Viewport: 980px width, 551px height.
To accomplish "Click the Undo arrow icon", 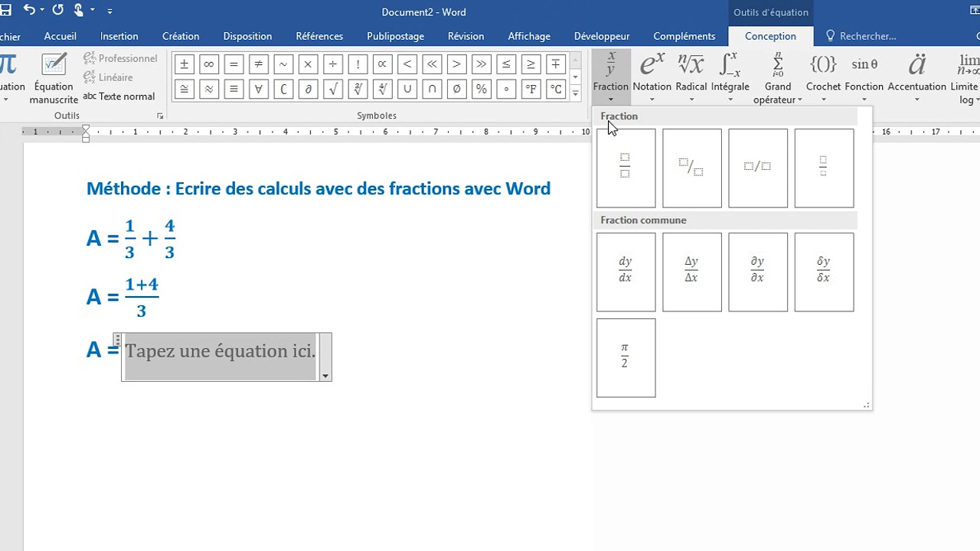I will [x=29, y=11].
